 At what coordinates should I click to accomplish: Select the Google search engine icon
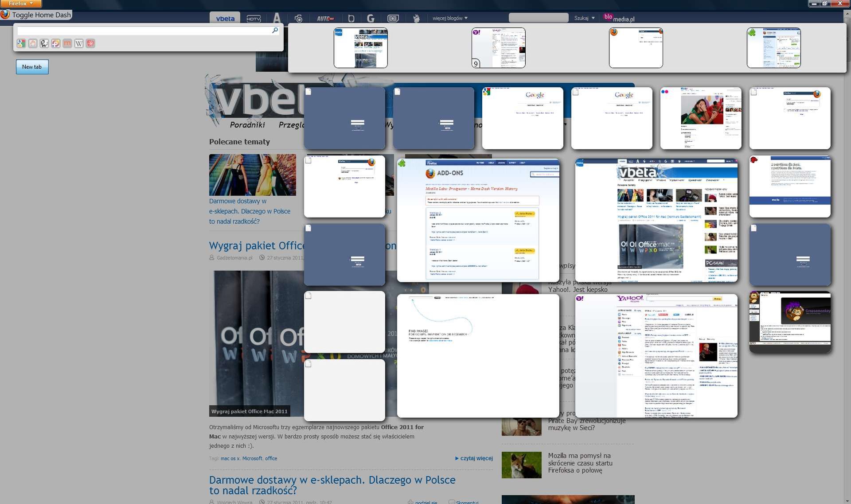pyautogui.click(x=21, y=43)
